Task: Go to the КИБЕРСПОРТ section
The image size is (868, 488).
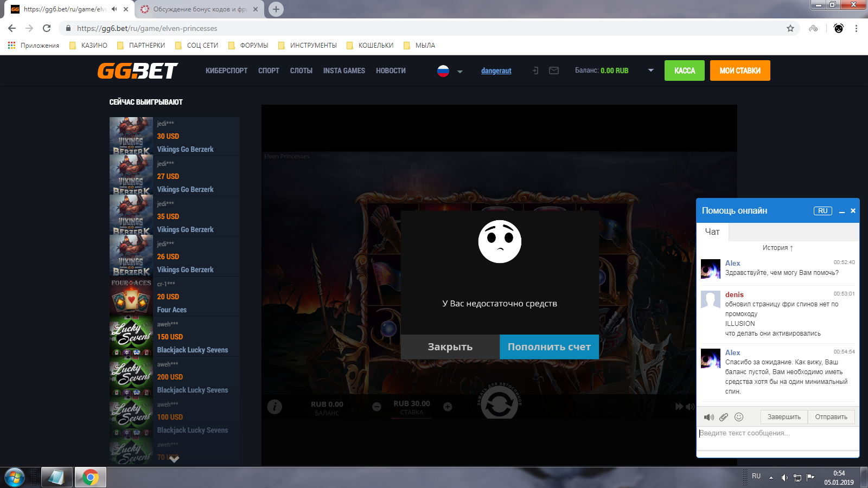Action: (226, 70)
